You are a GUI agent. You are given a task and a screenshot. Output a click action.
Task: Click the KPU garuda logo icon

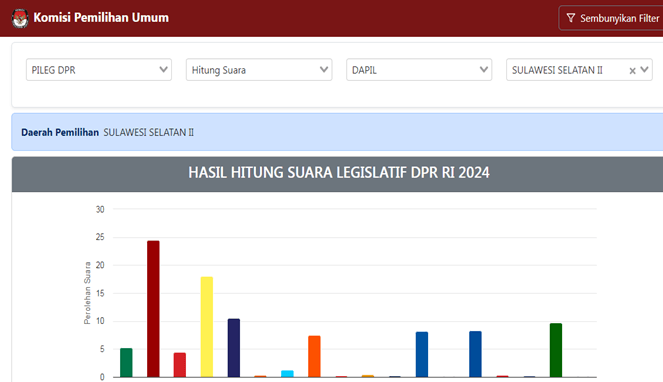20,18
